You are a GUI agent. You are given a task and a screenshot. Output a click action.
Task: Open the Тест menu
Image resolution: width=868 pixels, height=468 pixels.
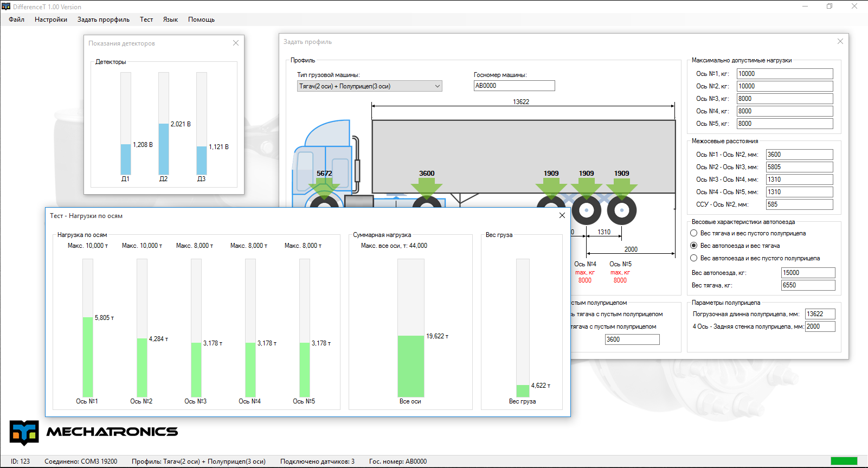pos(146,20)
